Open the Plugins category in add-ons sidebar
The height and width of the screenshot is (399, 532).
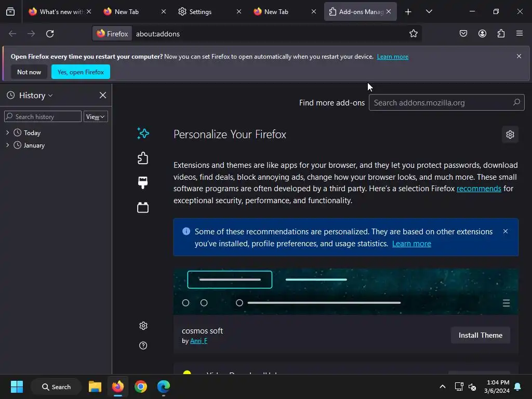[x=143, y=207]
